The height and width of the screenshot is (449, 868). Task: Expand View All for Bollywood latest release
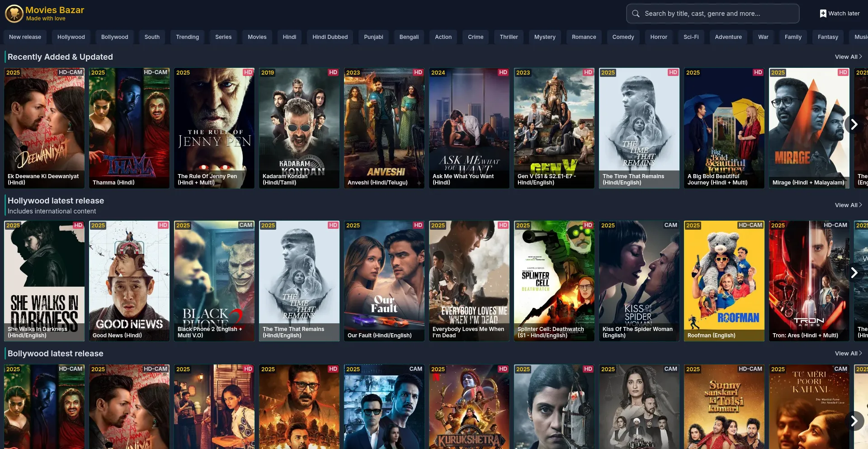(848, 354)
